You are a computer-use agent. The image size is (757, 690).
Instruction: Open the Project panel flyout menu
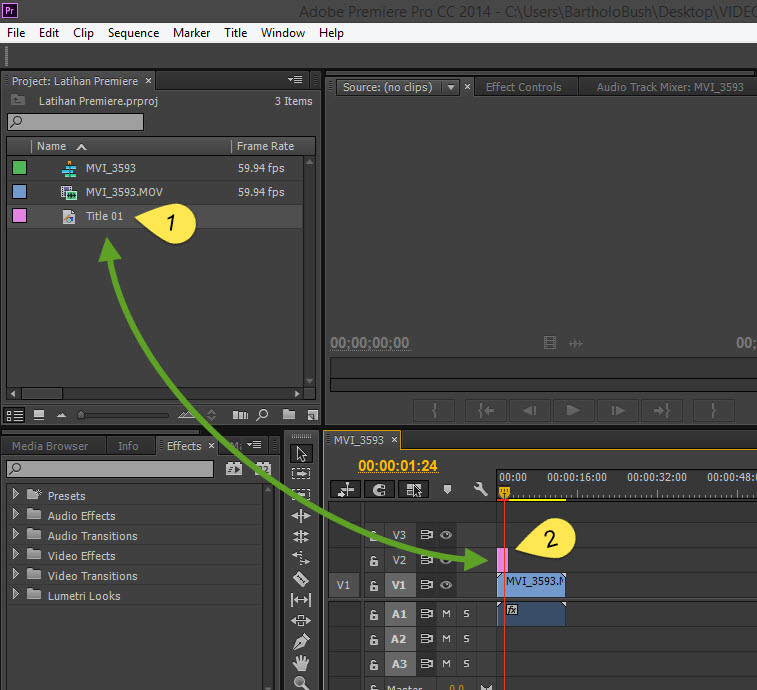tap(294, 80)
